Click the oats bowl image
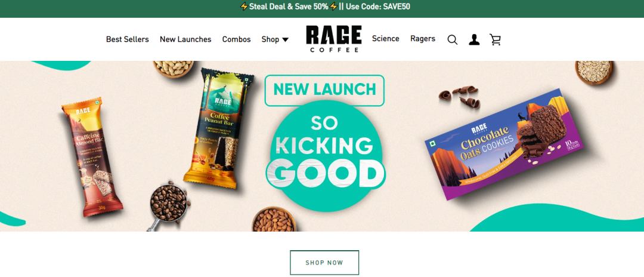 [x=595, y=72]
